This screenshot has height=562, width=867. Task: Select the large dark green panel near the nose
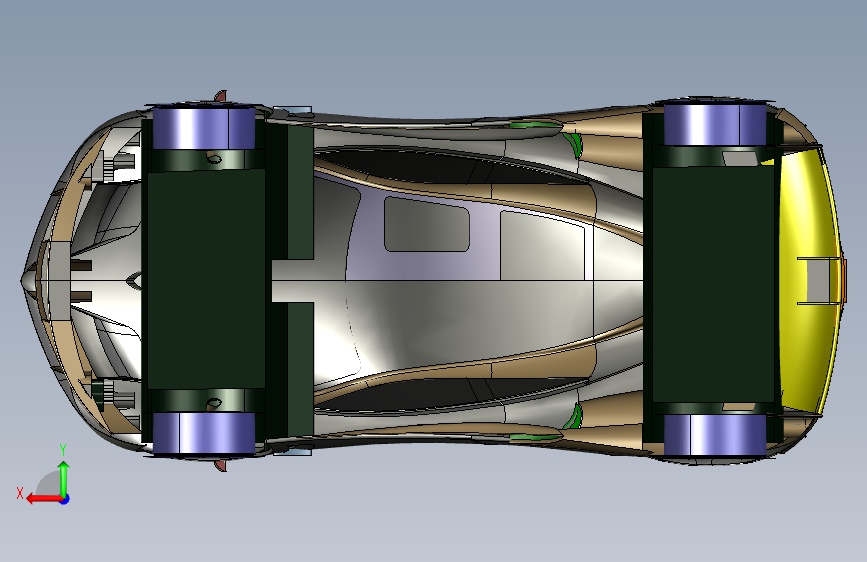coord(206,280)
